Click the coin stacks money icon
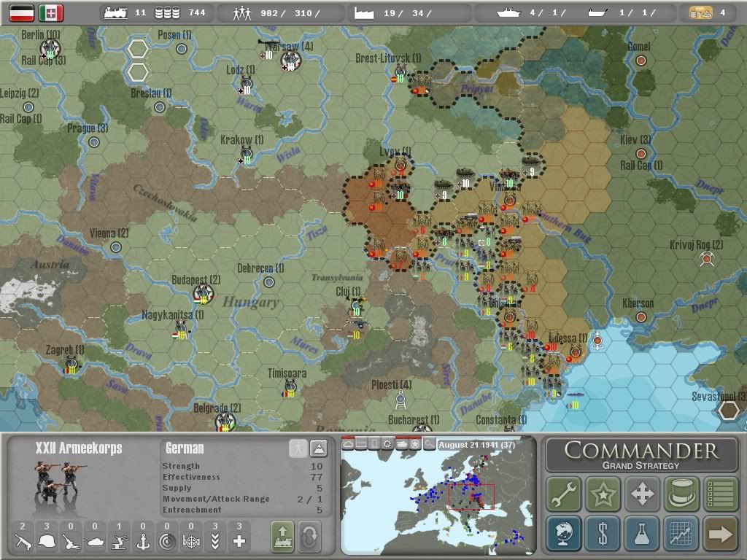The image size is (747, 560). [x=167, y=13]
